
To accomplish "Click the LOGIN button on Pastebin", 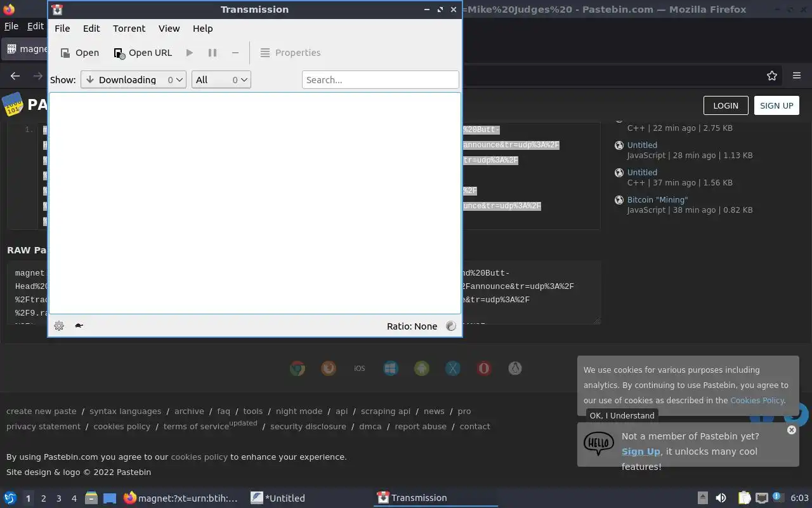I will 726,105.
